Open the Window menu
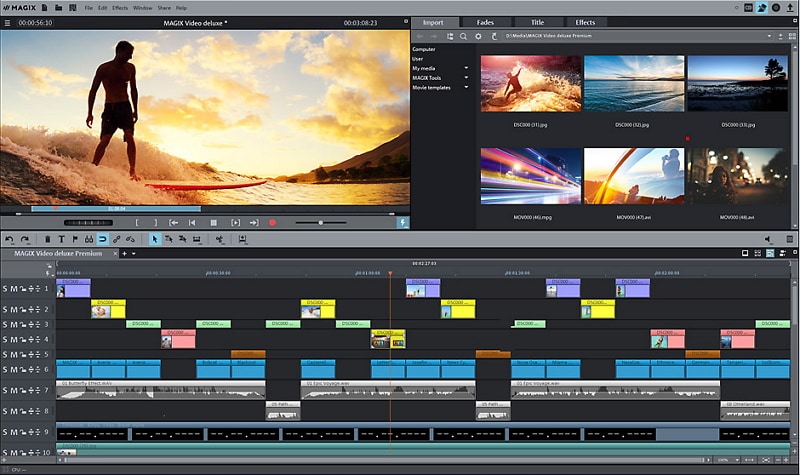Viewport: 800px width, 475px height. click(x=142, y=8)
